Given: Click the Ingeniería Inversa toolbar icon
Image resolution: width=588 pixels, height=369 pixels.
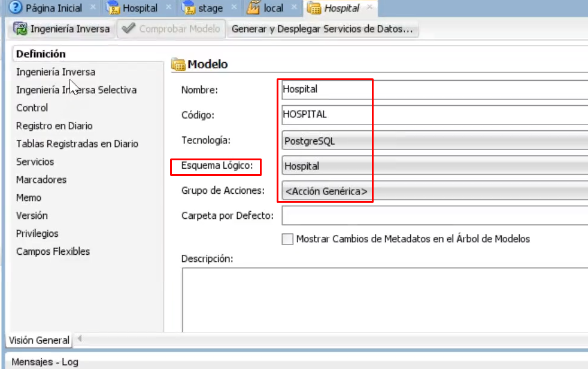Looking at the screenshot, I should (x=20, y=29).
